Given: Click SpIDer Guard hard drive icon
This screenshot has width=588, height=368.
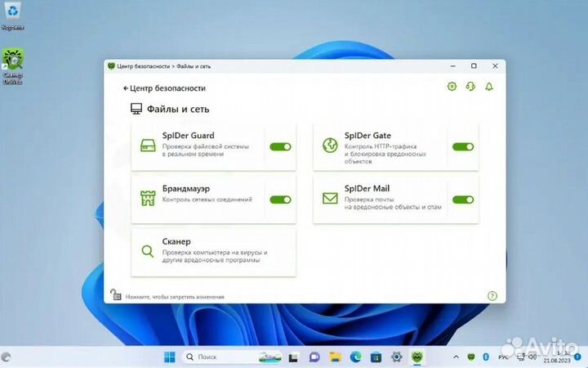Looking at the screenshot, I should coord(148,146).
